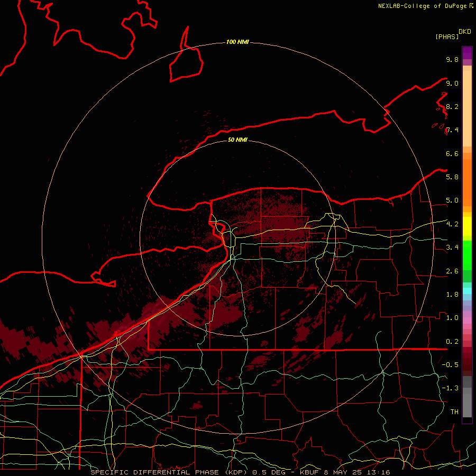Screen dimensions: 476x476
Task: Pick the bright green segment of the color bar
Action: pyautogui.click(x=467, y=256)
